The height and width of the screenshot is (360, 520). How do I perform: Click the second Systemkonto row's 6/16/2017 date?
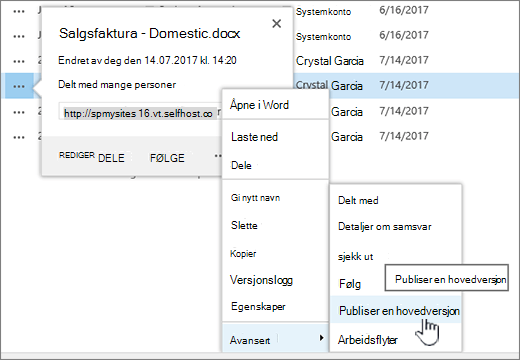[404, 35]
